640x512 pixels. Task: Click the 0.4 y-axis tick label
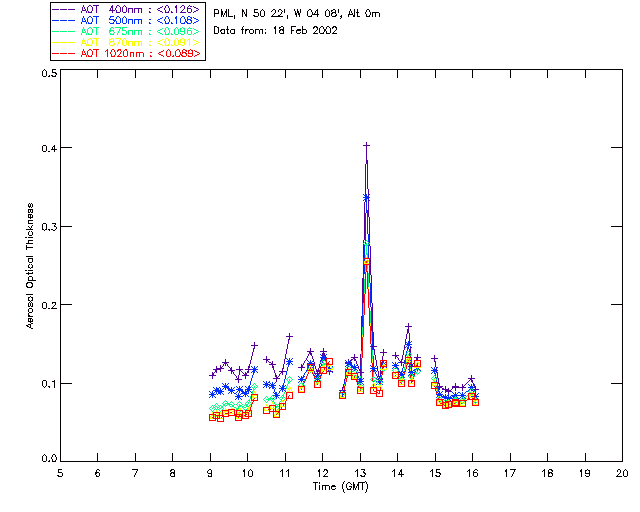click(49, 148)
